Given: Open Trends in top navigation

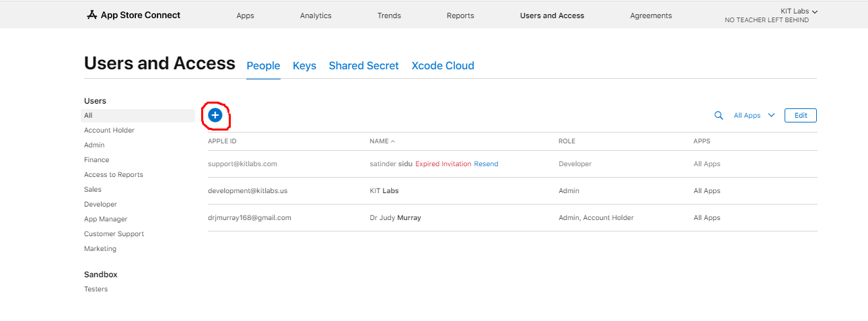Looking at the screenshot, I should [x=389, y=15].
